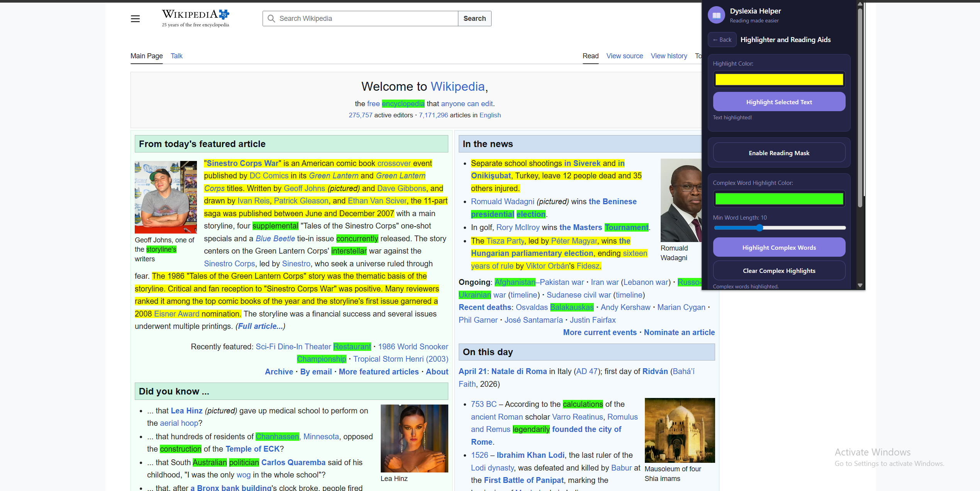The image size is (980, 491).
Task: Open the English language link
Action: pyautogui.click(x=490, y=115)
